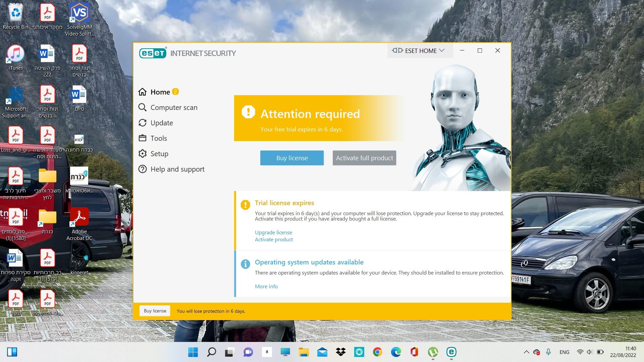This screenshot has height=362, width=644.
Task: Open Google Chrome from taskbar
Action: (x=377, y=352)
